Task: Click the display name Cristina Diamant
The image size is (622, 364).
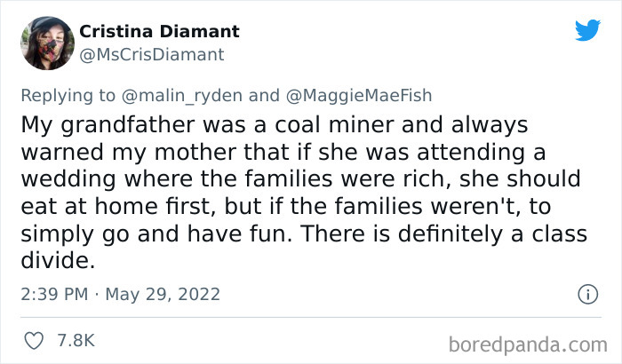Action: pos(159,32)
